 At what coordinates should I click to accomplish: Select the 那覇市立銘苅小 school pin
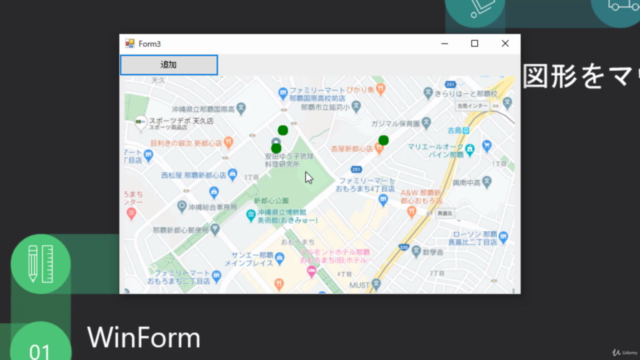[x=356, y=107]
